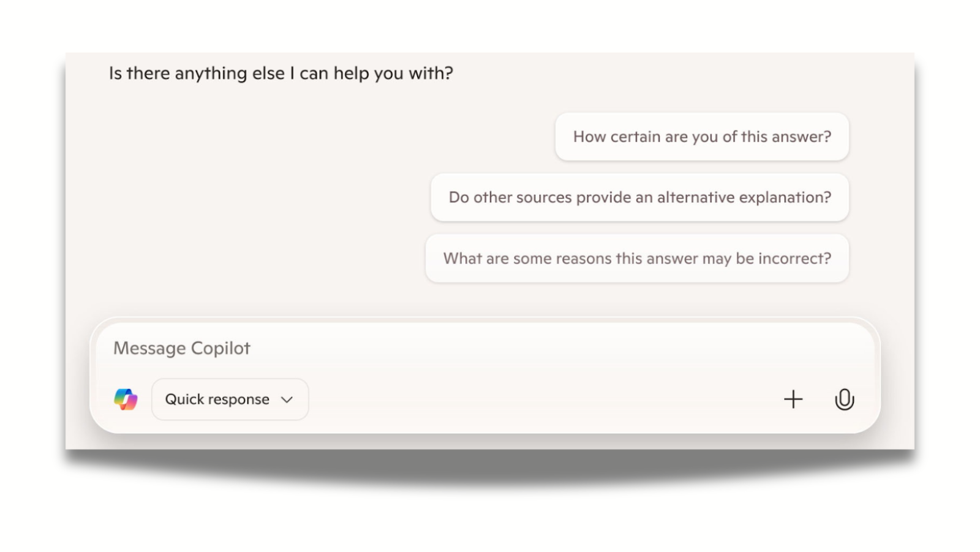
Task: Click the Copilot swirl badge in composer
Action: pyautogui.click(x=127, y=399)
